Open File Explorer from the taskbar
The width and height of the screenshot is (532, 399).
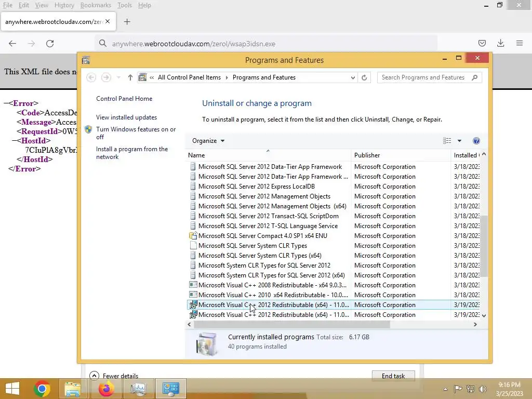coord(73,389)
